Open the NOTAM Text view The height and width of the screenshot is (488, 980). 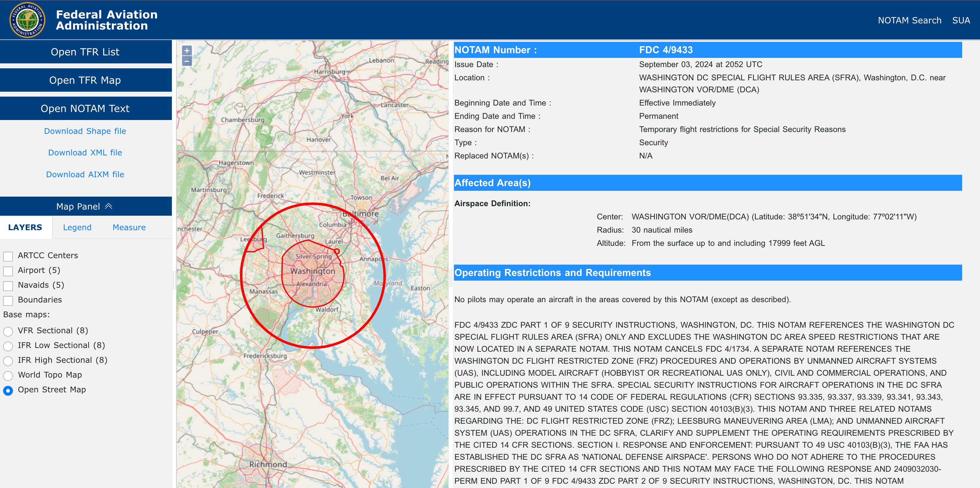85,108
